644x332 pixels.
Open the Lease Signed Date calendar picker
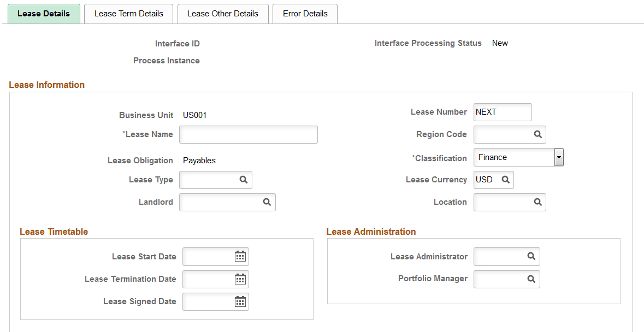point(240,301)
